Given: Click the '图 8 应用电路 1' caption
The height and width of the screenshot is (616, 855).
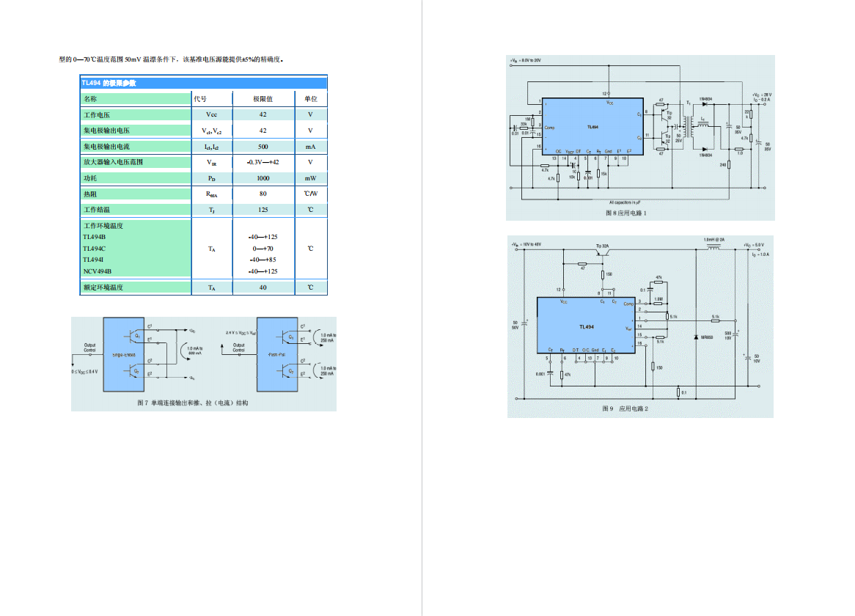Looking at the screenshot, I should coord(625,213).
